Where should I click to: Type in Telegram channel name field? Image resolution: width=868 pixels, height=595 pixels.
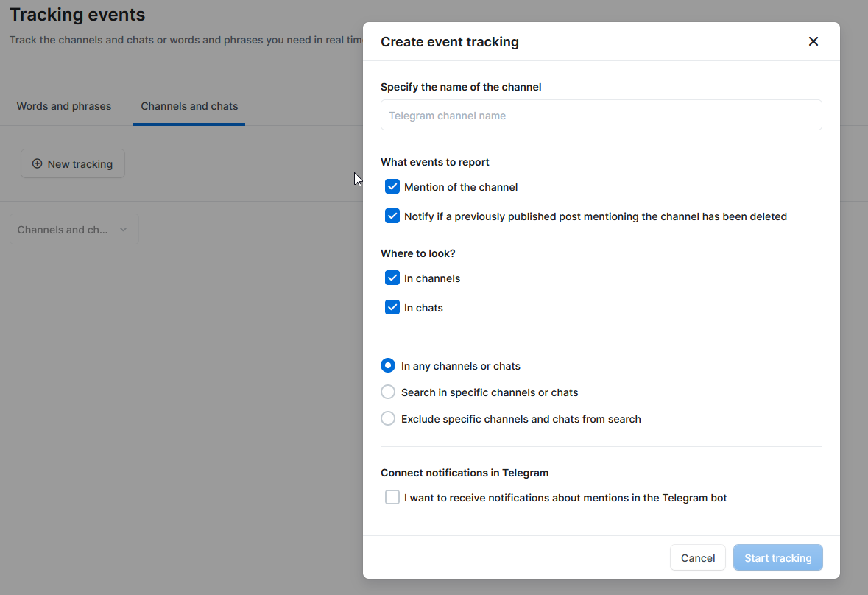(x=601, y=116)
